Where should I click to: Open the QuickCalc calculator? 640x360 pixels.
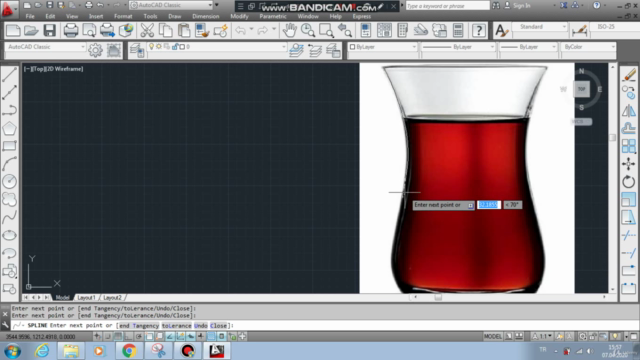point(458,31)
